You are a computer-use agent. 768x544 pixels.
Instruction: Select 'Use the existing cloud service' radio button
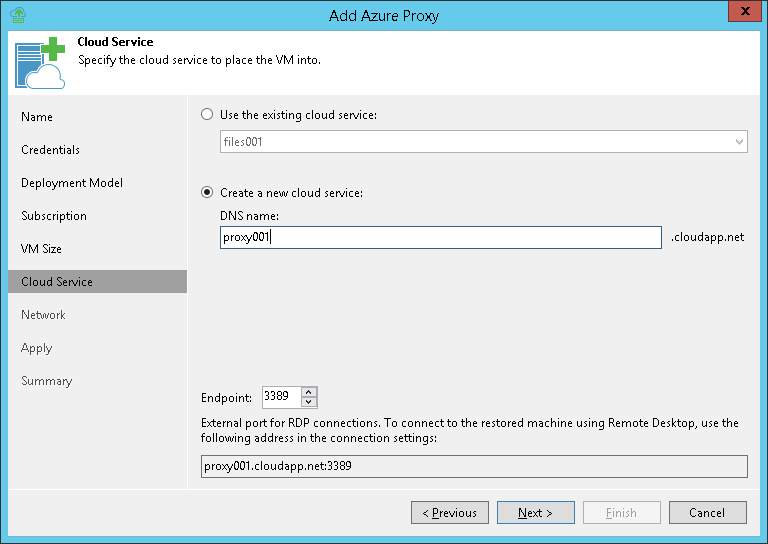207,114
